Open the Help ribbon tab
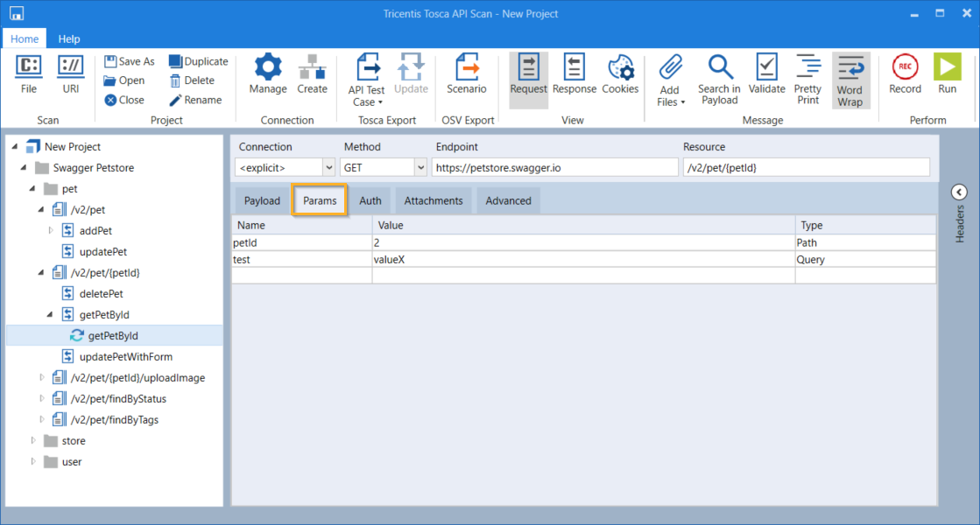This screenshot has height=525, width=980. click(69, 38)
